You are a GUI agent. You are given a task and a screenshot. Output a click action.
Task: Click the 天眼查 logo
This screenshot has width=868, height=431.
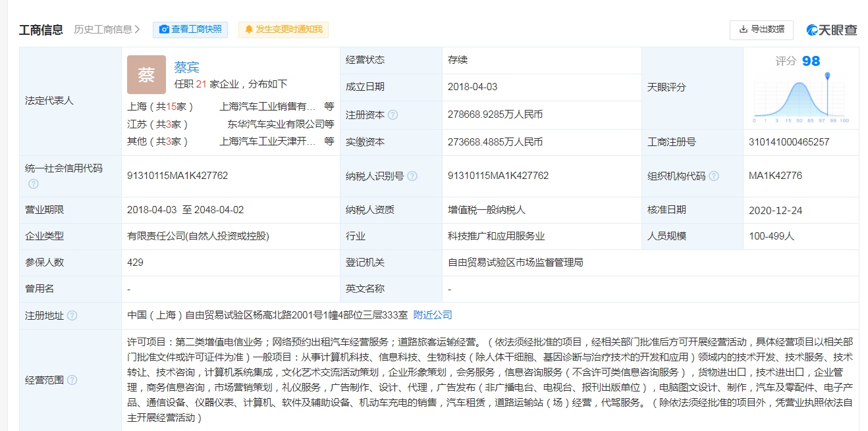[x=832, y=30]
